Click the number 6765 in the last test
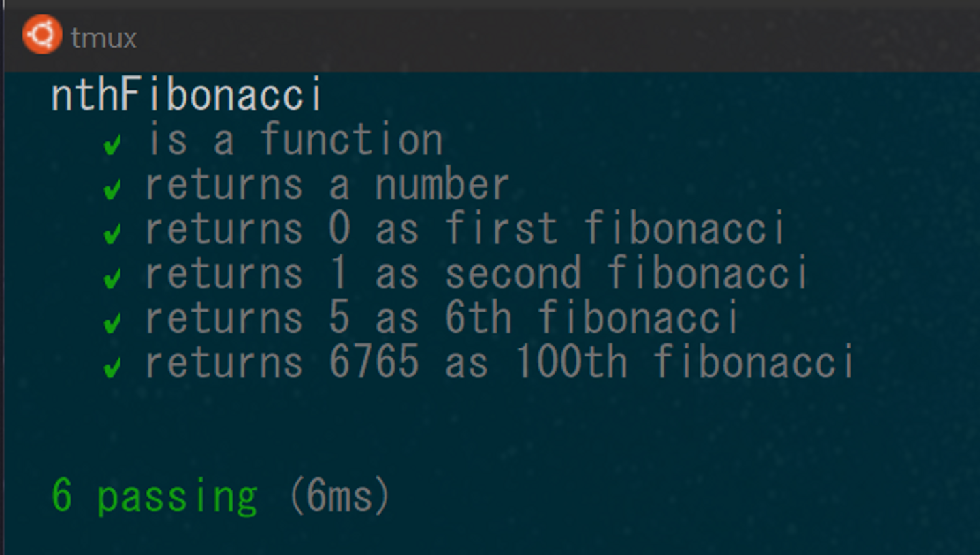This screenshot has width=980, height=555. click(x=374, y=363)
